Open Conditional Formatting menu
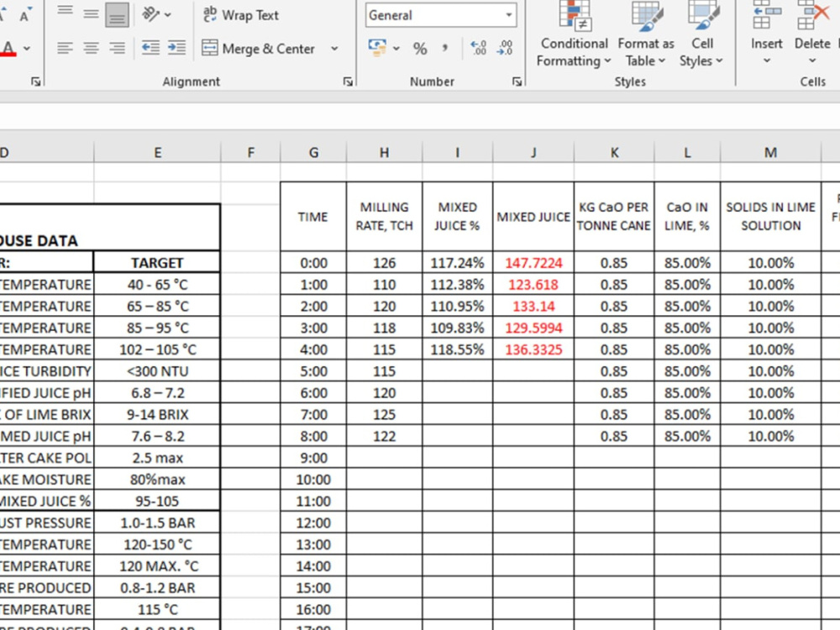Screen dimensions: 840x630 (574, 35)
